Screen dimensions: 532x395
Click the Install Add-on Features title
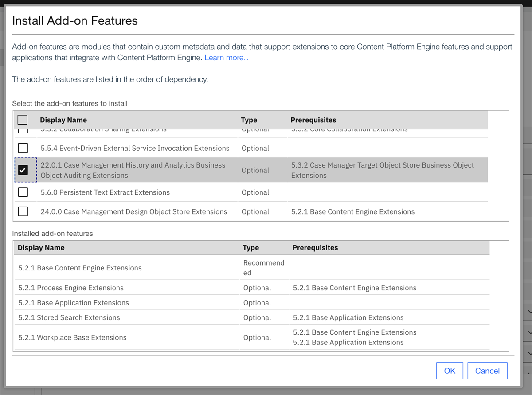[75, 20]
